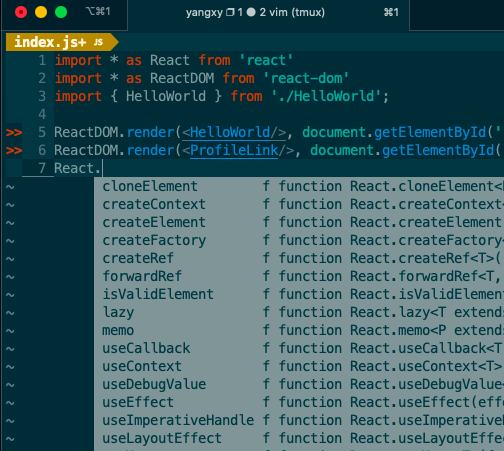
Task: Click the error sign marker on line 6
Action: [14, 151]
